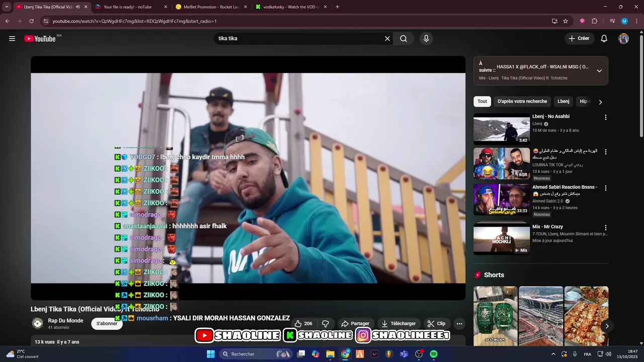The height and width of the screenshot is (362, 644).
Task: Subscribe using the S'abonner button
Action: (107, 324)
